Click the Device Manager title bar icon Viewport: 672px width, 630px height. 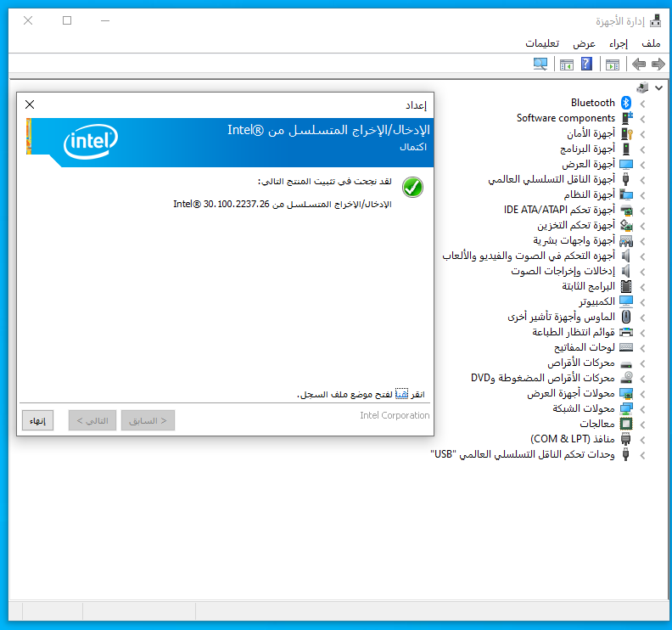click(655, 20)
